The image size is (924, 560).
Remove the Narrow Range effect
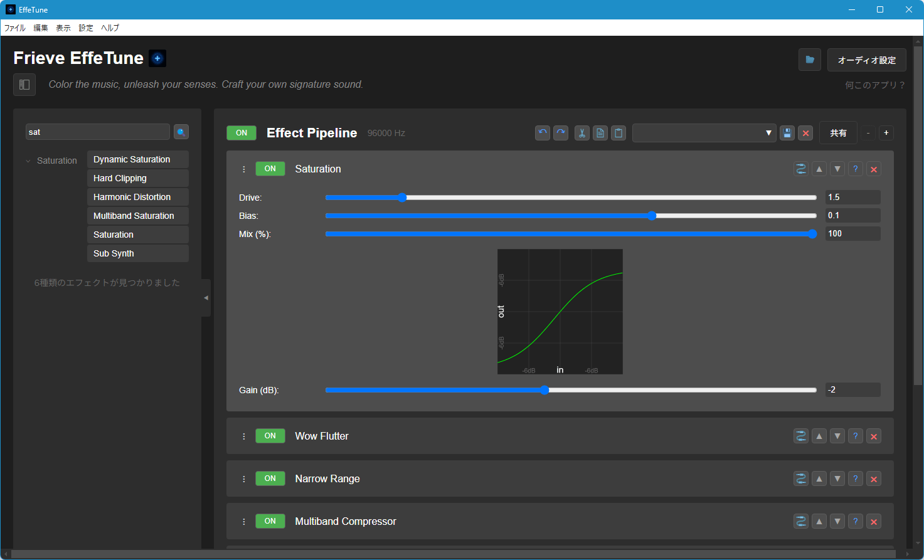tap(874, 478)
